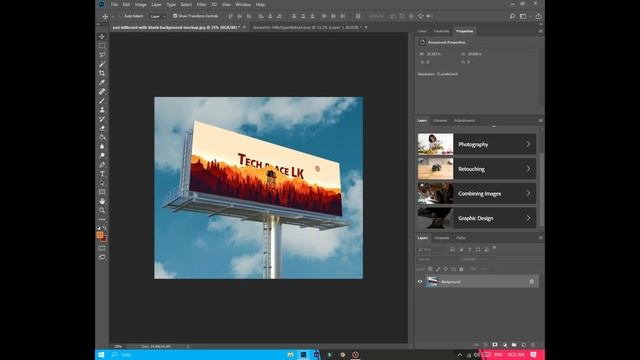
Task: Select the Zoom tool
Action: point(102,210)
